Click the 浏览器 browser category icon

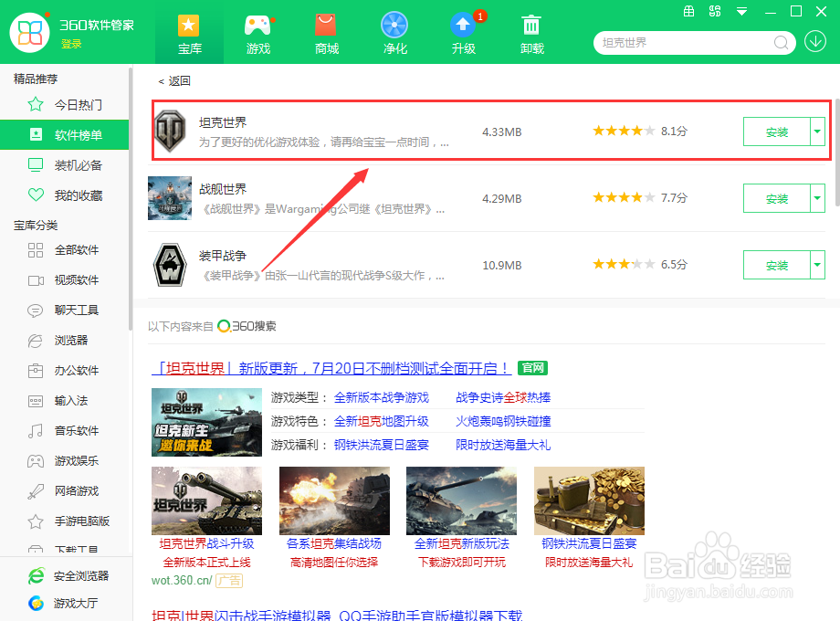point(36,341)
